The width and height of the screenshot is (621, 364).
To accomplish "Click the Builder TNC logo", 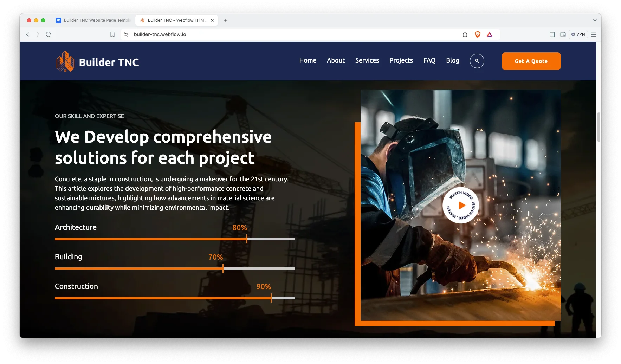I will [98, 61].
